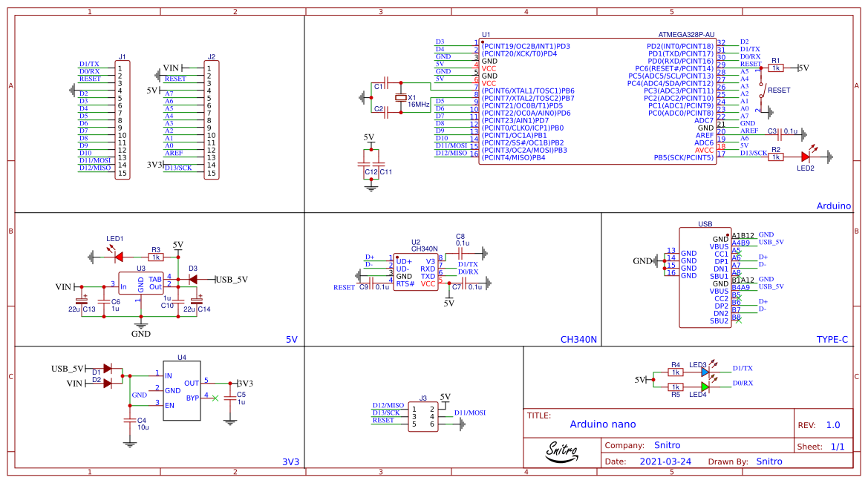868x483 pixels.
Task: Click the ATMEGA328P-AU part label
Action: 686,35
